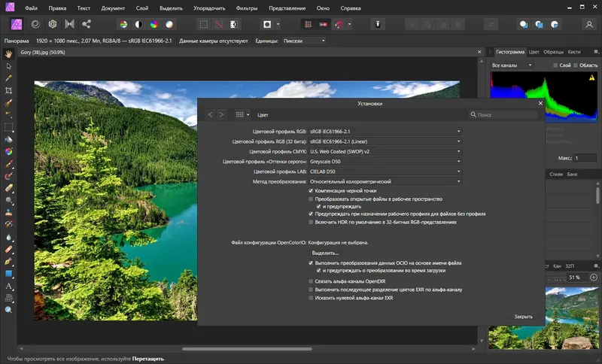Click the Navigator preview thumbnail
Viewport: 602px width, 364px height.
tap(543, 317)
